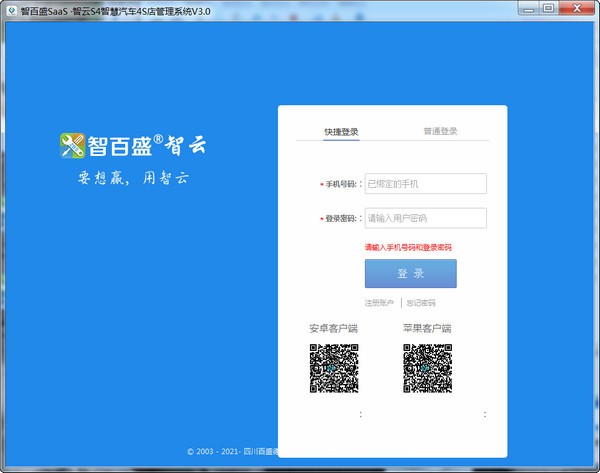600x473 pixels.
Task: Click the app icon in the title bar
Action: (x=11, y=9)
